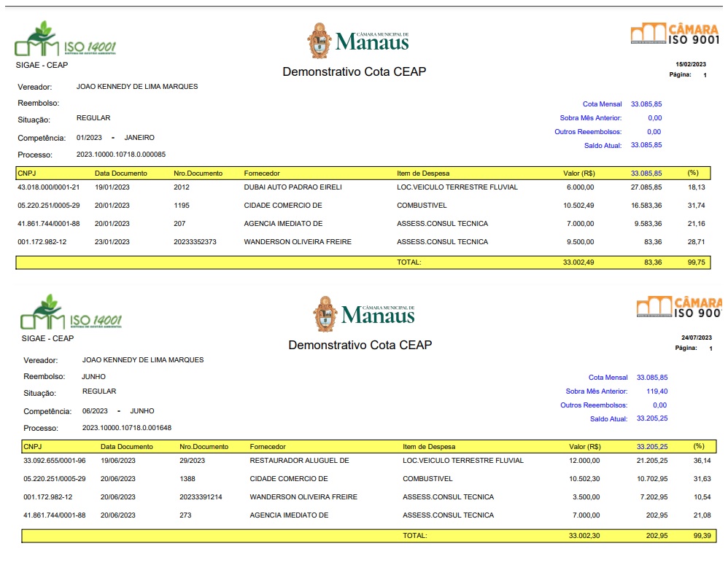Click document number 207
Image resolution: width=728 pixels, height=581 pixels.
pyautogui.click(x=179, y=224)
